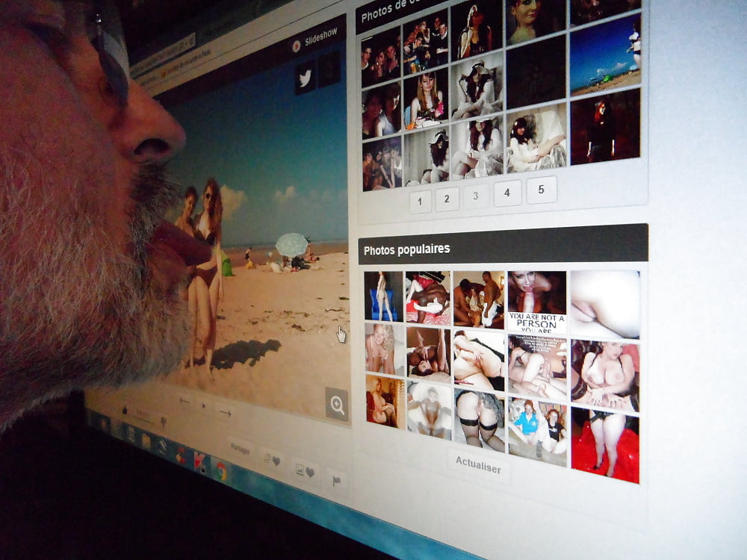
Task: Switch to page 2 of photos
Action: pyautogui.click(x=447, y=199)
